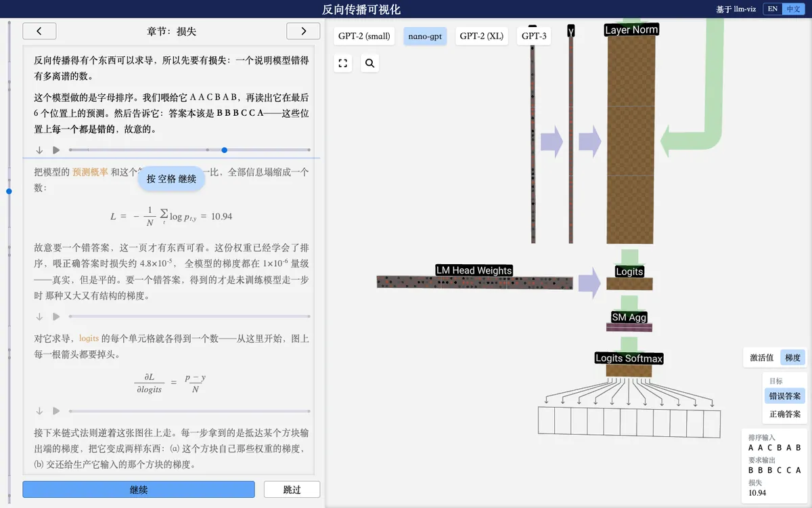Click the 继续 continue button

click(x=139, y=489)
